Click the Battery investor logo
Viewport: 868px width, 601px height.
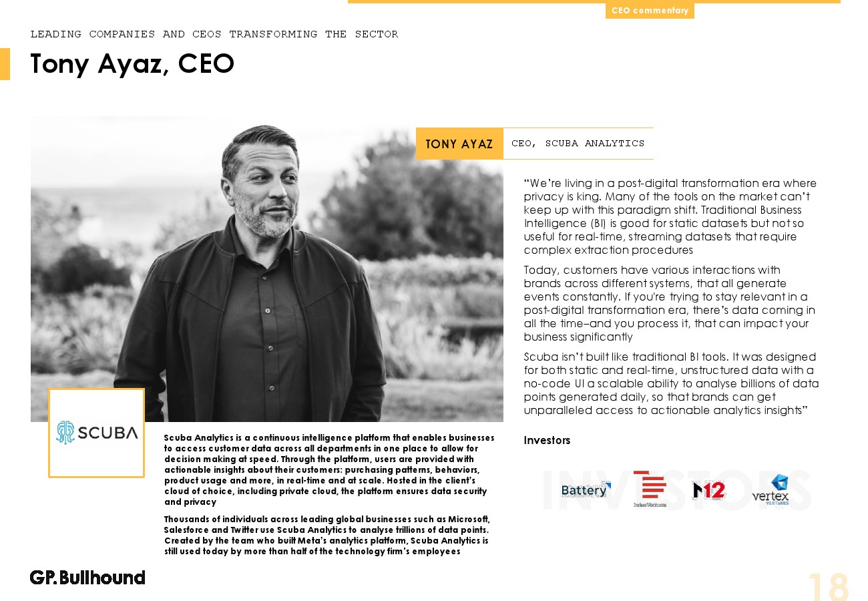(x=586, y=490)
